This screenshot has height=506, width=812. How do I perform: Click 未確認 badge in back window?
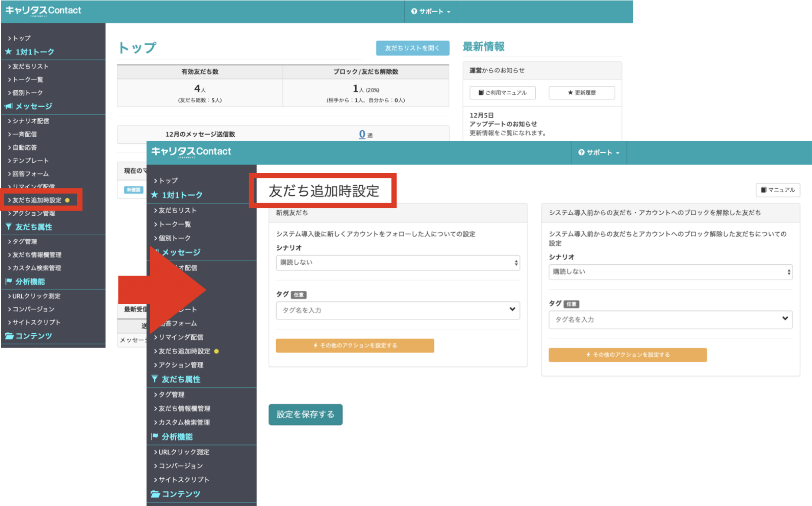133,190
